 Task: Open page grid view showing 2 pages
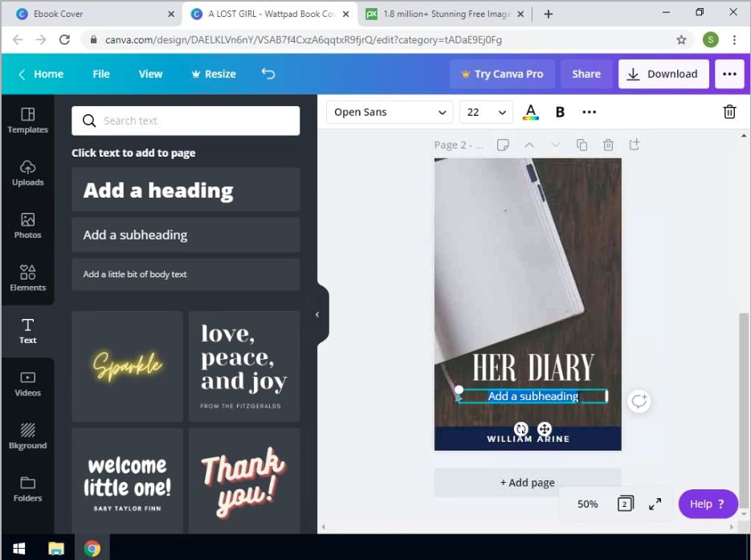pos(625,504)
